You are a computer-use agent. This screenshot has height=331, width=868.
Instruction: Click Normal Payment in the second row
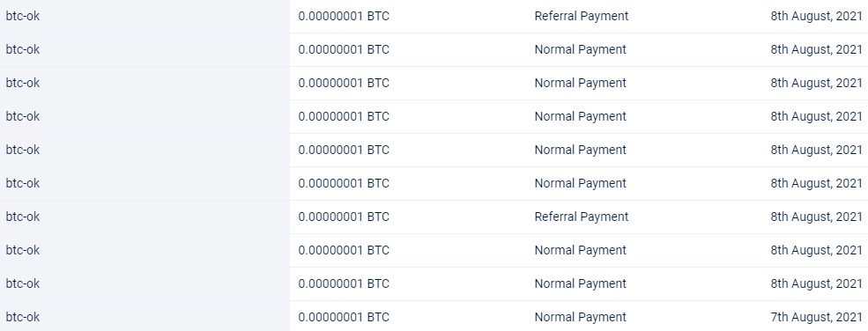(x=580, y=49)
